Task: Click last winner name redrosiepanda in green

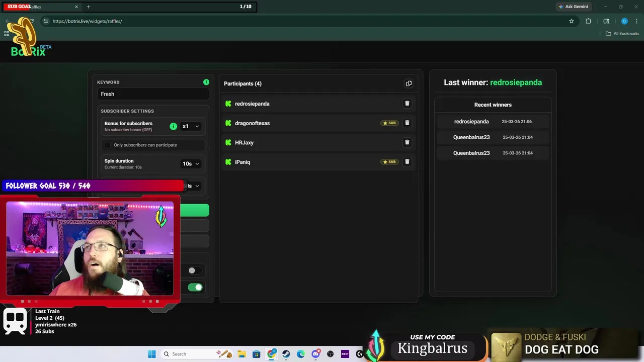Action: 516,82
